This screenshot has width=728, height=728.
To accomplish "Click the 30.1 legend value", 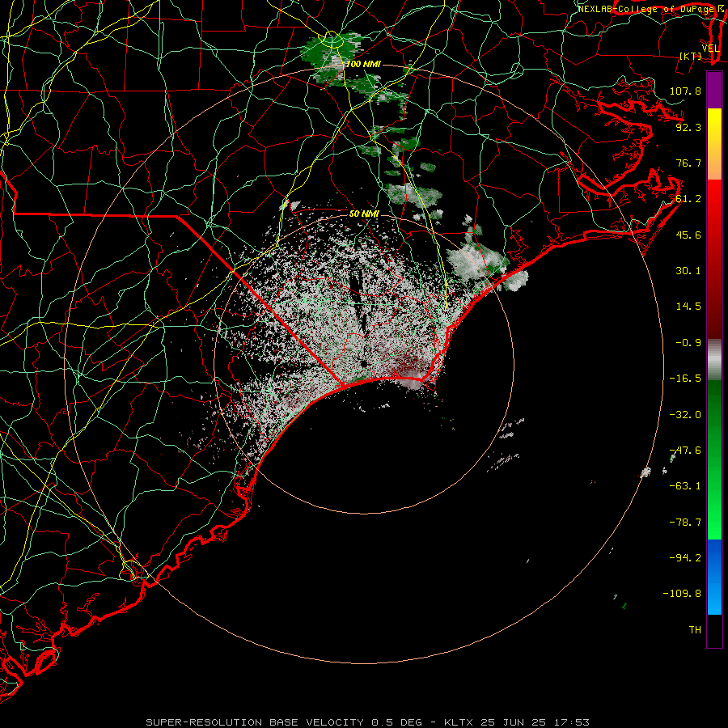I will 688,271.
